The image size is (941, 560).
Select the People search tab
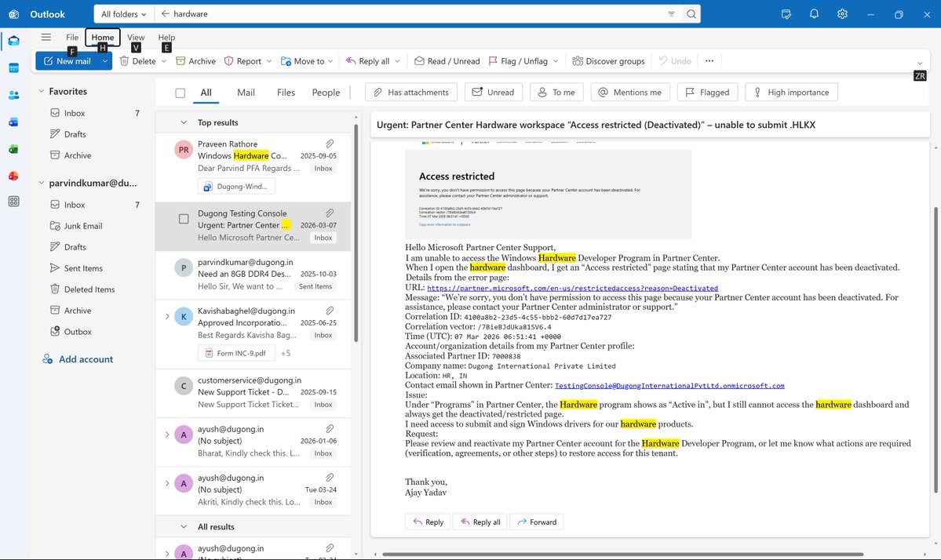pyautogui.click(x=326, y=93)
